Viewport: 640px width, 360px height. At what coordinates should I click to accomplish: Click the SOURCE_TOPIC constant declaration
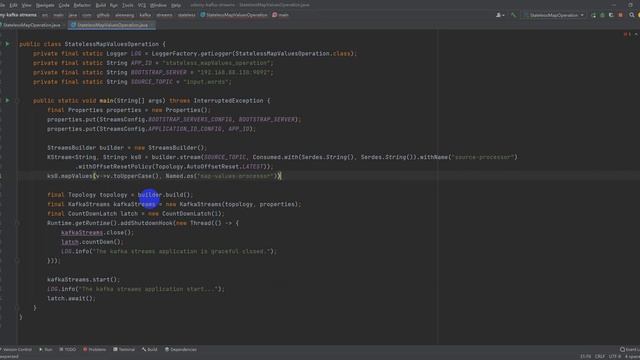[152, 82]
